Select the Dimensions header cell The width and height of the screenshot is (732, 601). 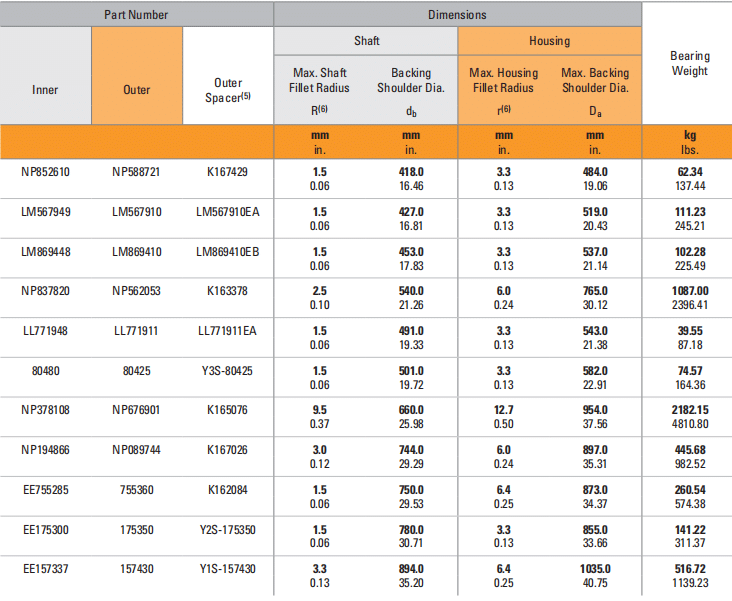click(x=457, y=15)
